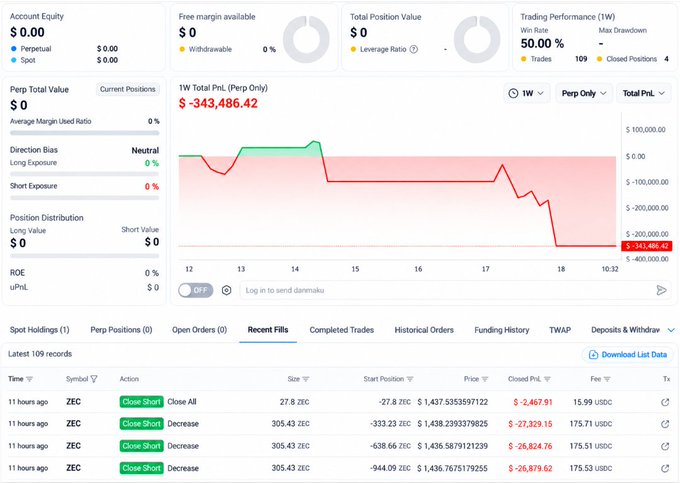Click the send danmaku paper-plane icon
680x483 pixels.
(661, 290)
